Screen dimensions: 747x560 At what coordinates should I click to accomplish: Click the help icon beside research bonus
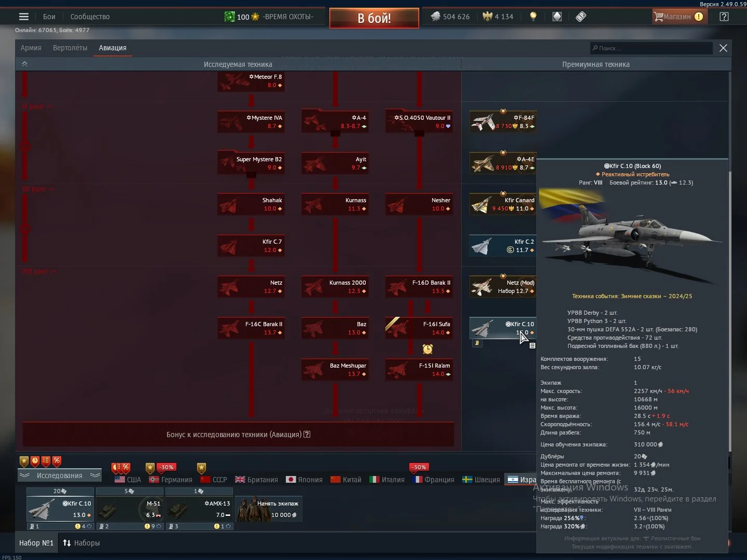click(x=307, y=435)
